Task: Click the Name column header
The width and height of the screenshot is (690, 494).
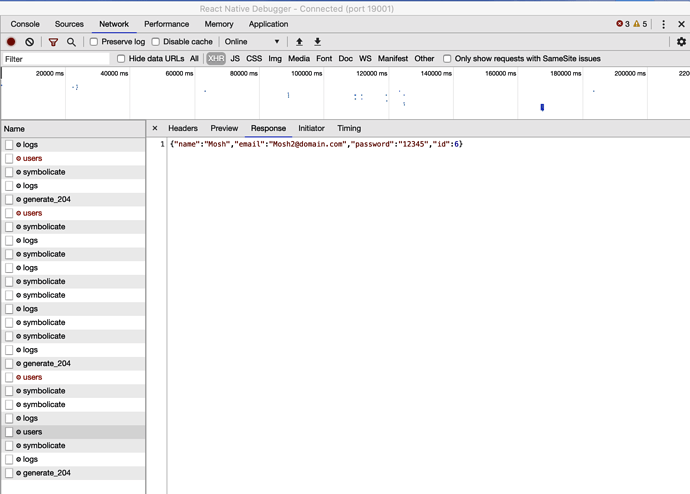Action: [x=73, y=129]
